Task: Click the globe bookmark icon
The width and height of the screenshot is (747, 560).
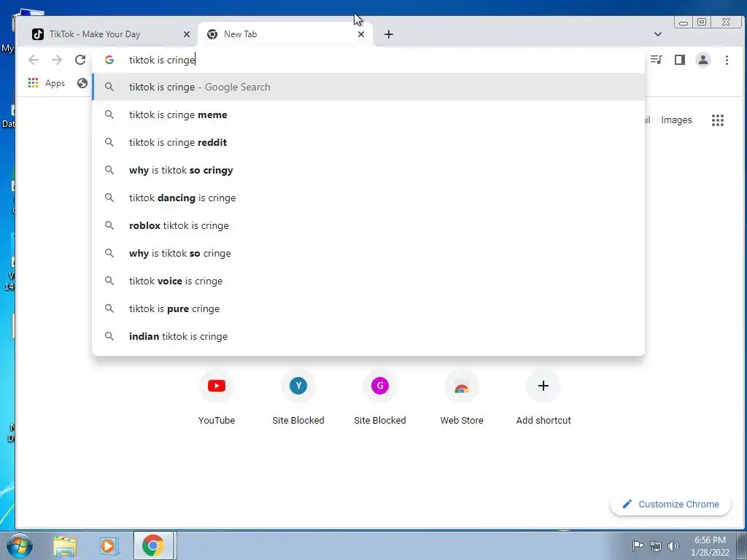Action: [82, 83]
